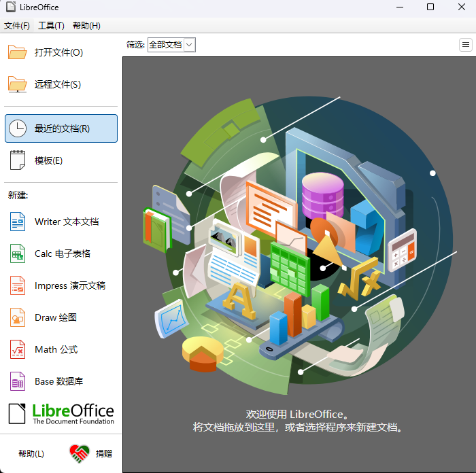Create a new Base 数据库
Screen dimensions: 476x473
(61, 381)
